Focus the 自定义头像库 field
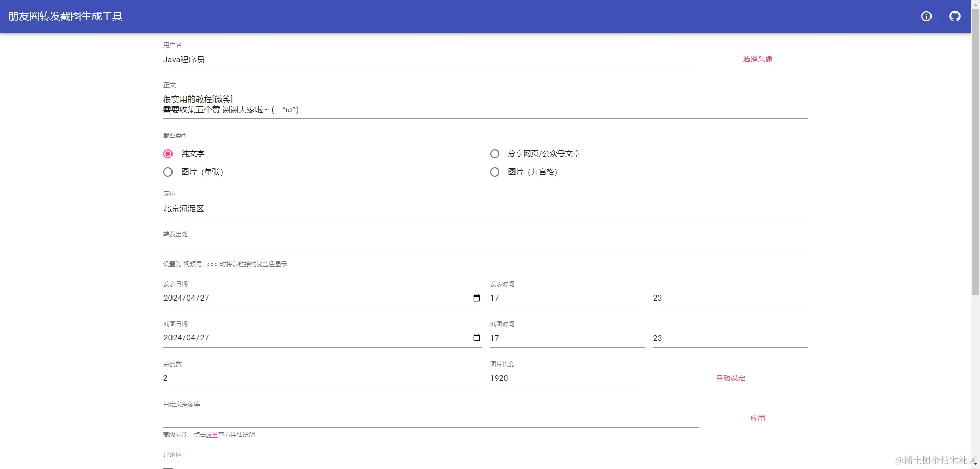The width and height of the screenshot is (980, 469). (x=431, y=418)
